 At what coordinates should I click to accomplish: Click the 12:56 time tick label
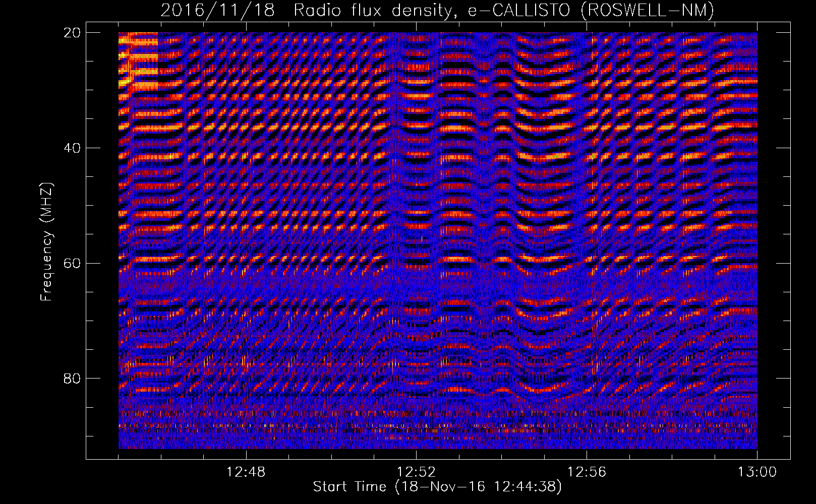click(x=587, y=472)
